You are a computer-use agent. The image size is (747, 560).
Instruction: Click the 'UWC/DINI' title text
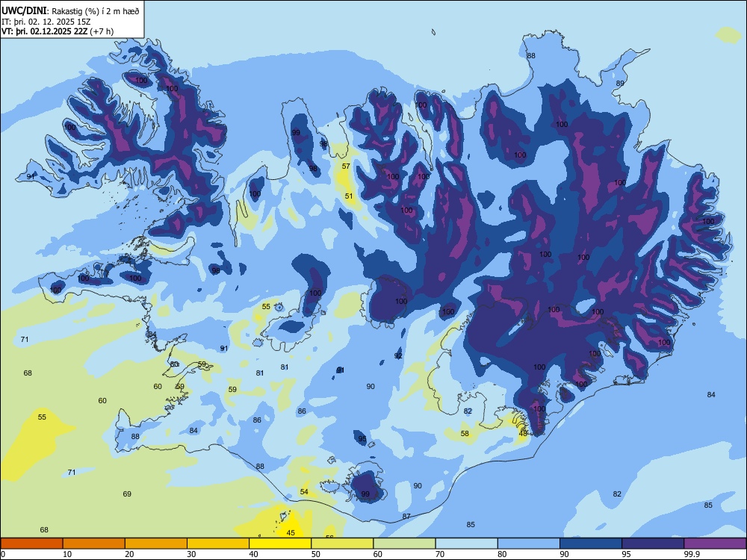point(24,11)
